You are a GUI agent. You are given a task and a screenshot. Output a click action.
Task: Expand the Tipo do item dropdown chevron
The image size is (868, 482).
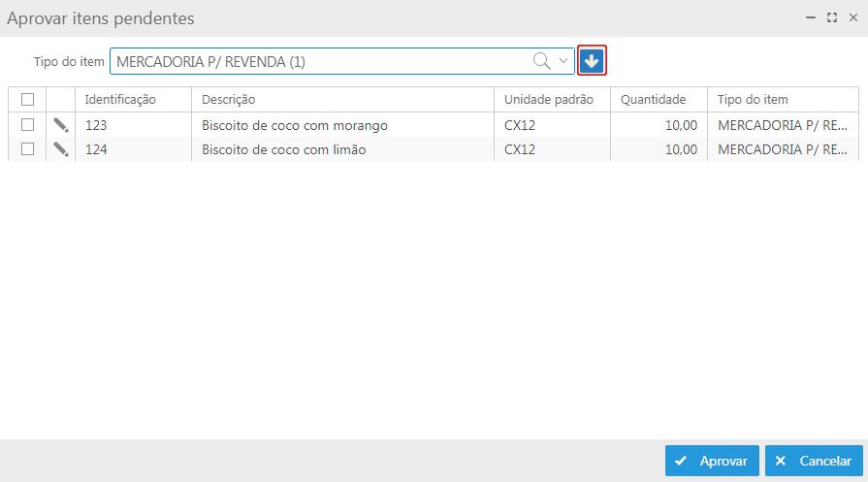(x=563, y=61)
